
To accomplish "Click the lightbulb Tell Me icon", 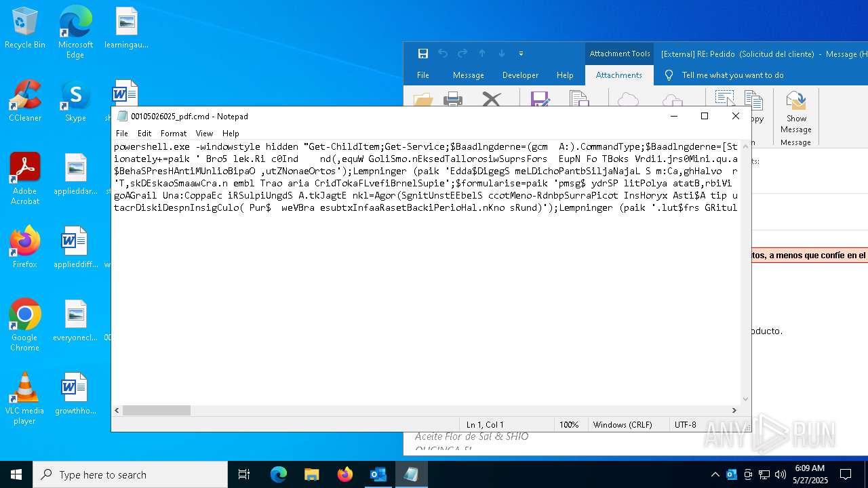I will (x=669, y=75).
